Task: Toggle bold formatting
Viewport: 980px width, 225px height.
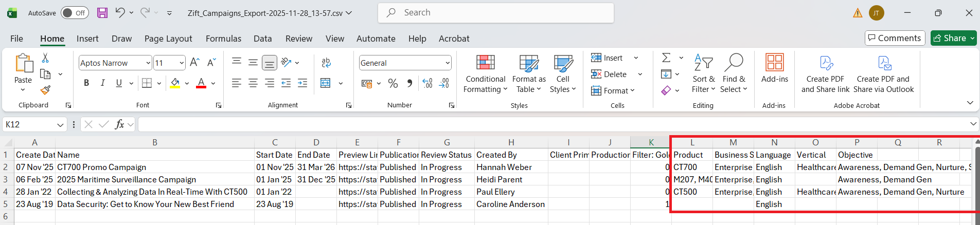Action: (86, 83)
